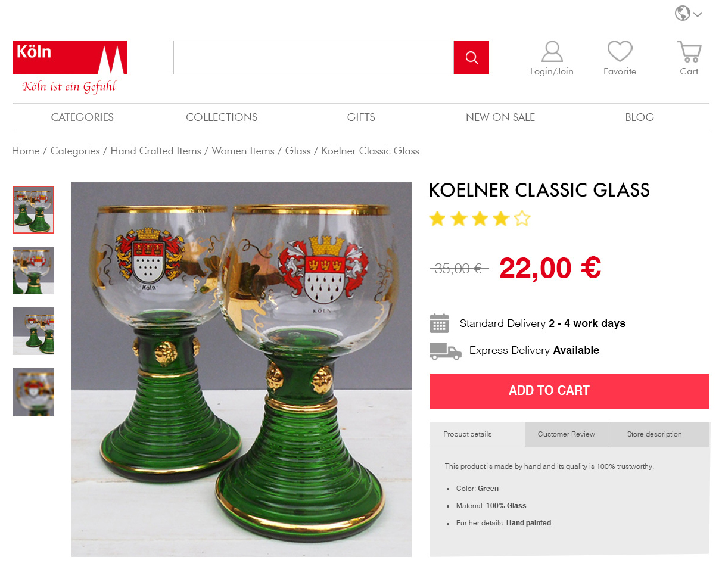This screenshot has width=722, height=588.
Task: Select the second product thumbnail
Action: 33,270
